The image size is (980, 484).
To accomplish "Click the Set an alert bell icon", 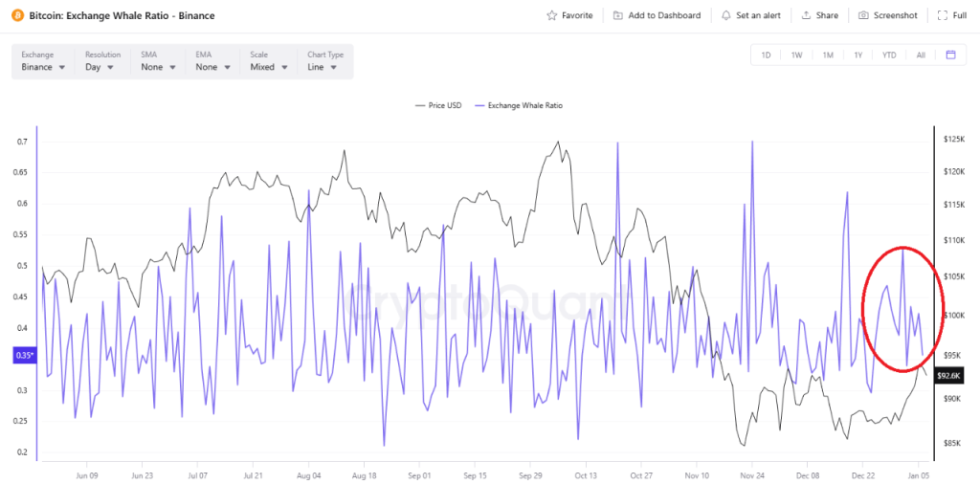I will 726,15.
